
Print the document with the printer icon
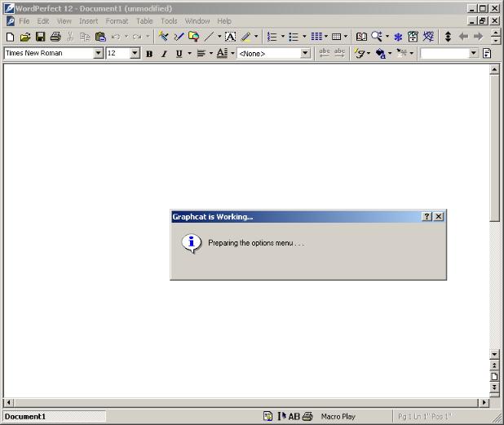coord(55,37)
